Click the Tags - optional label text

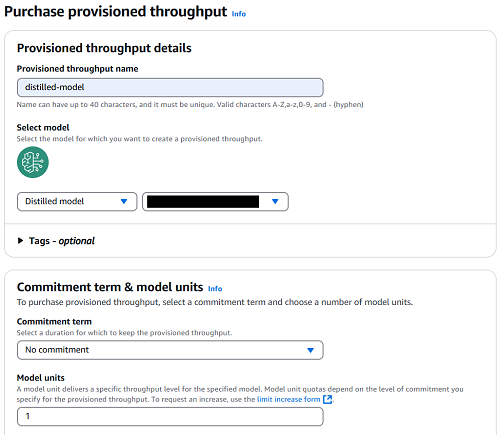[62, 241]
